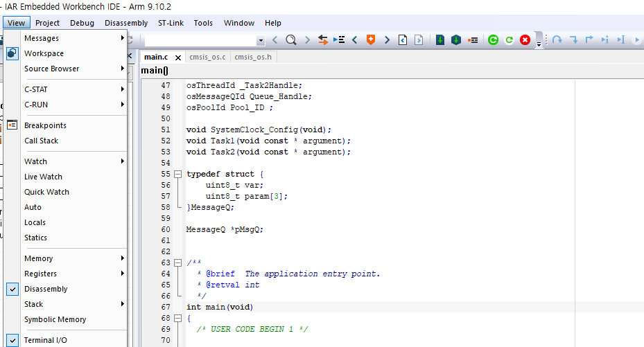The width and height of the screenshot is (644, 347).
Task: Close the main.c tab
Action: tap(178, 57)
